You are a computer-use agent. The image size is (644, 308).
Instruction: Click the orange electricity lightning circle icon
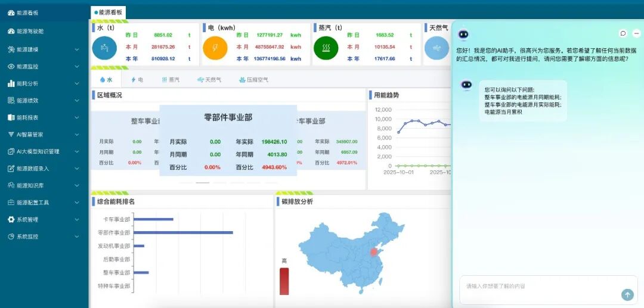point(215,48)
